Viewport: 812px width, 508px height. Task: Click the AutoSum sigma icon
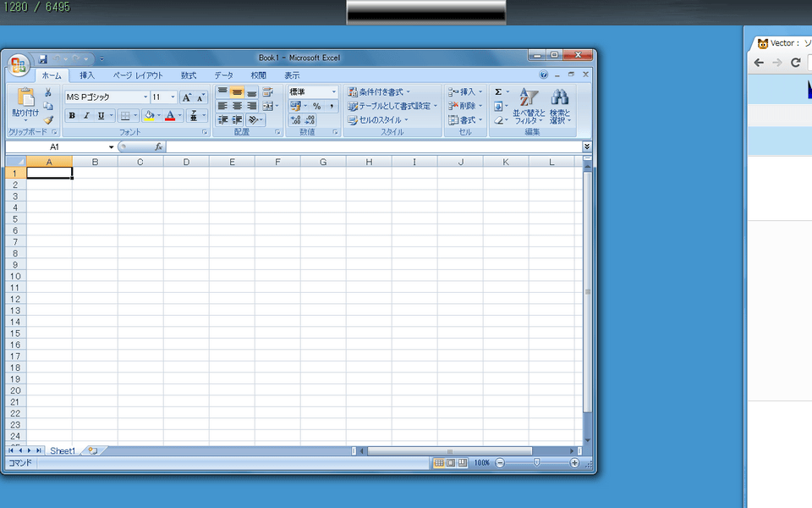pyautogui.click(x=498, y=91)
